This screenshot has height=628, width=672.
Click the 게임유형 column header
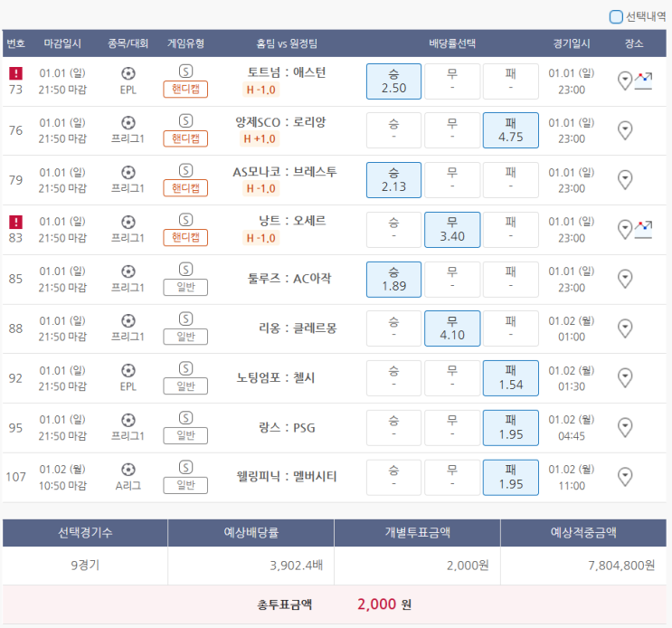(185, 43)
